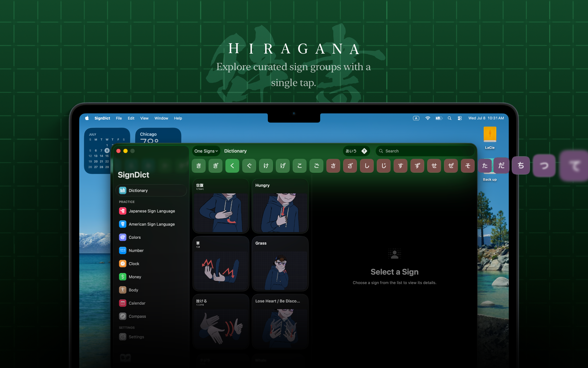Select the ざ hiragana filter
588x368 pixels.
(350, 166)
